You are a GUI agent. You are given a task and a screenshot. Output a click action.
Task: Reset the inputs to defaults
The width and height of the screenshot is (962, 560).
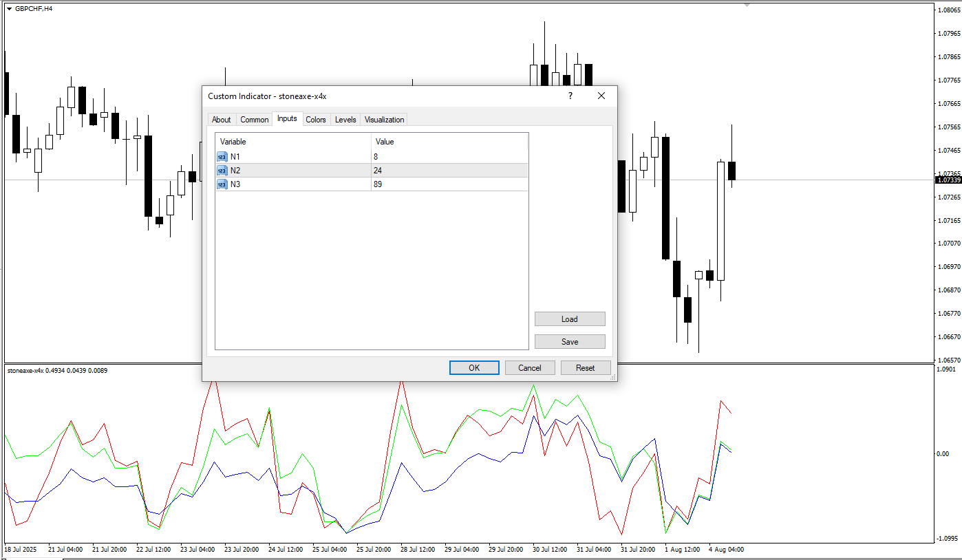pos(585,368)
